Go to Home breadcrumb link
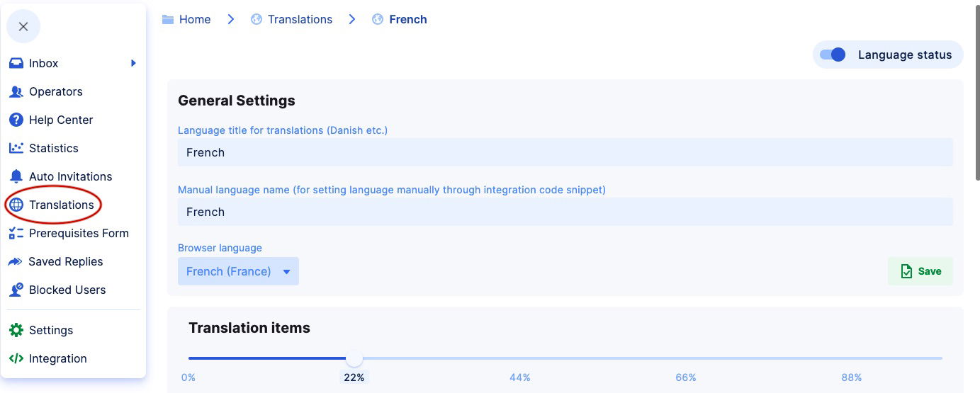 (x=194, y=19)
